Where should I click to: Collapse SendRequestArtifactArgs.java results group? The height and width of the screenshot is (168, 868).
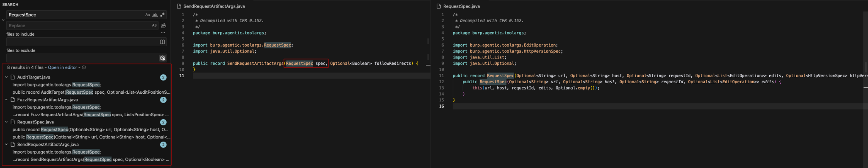[x=6, y=145]
